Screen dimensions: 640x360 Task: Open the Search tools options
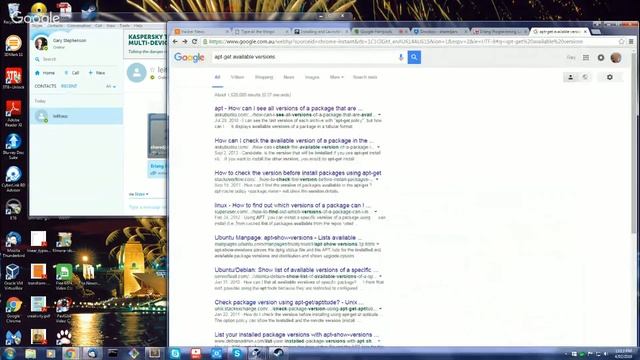pyautogui.click(x=365, y=77)
